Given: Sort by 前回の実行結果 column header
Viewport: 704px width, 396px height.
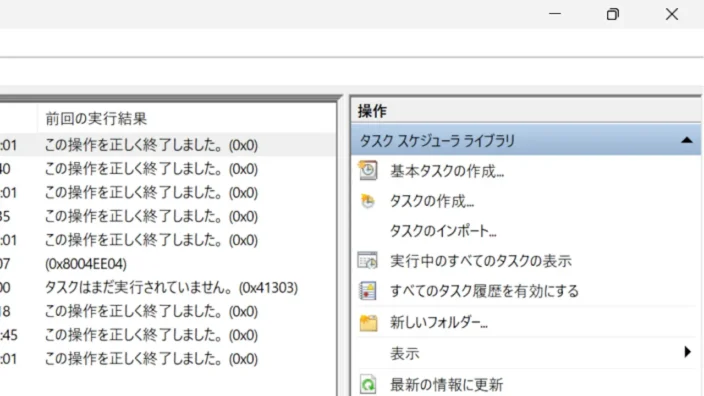Looking at the screenshot, I should pos(96,119).
